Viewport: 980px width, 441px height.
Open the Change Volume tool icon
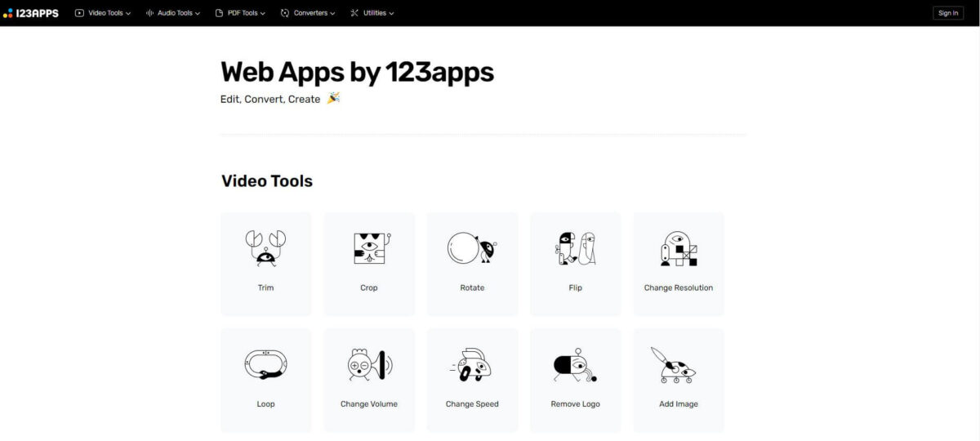[x=369, y=364]
